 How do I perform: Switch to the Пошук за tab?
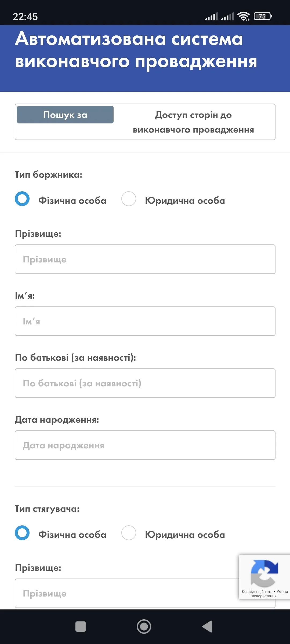point(65,114)
